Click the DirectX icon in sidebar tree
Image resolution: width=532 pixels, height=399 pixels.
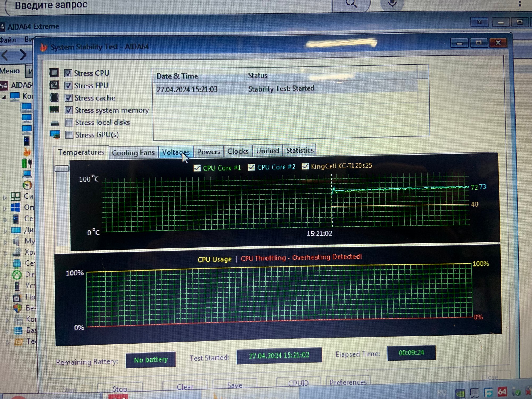tap(17, 275)
